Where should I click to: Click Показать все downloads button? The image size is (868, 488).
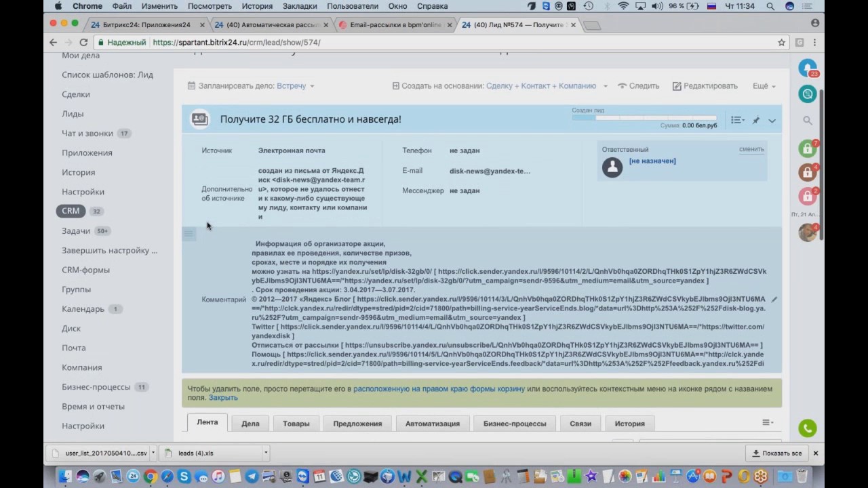click(777, 453)
